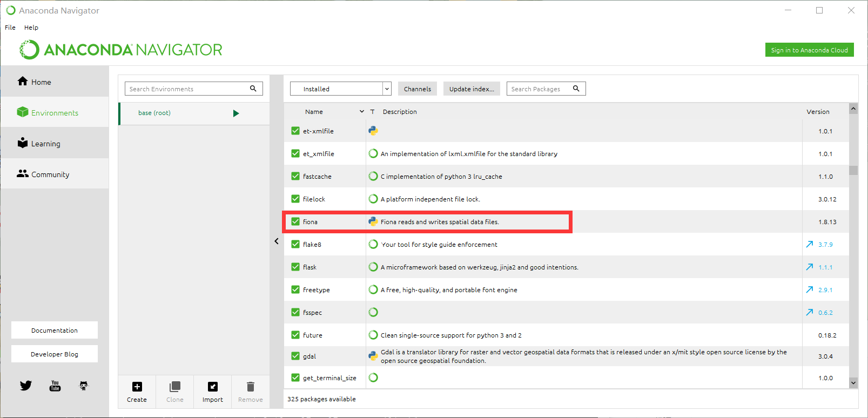Click the Python type icon for gdal
The height and width of the screenshot is (418, 868).
coord(373,356)
